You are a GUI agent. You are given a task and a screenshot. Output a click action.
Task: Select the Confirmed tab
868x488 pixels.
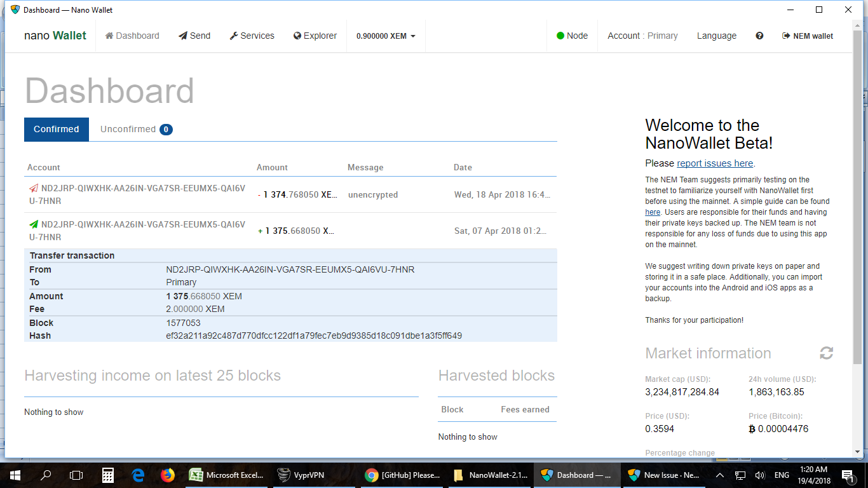(x=56, y=129)
